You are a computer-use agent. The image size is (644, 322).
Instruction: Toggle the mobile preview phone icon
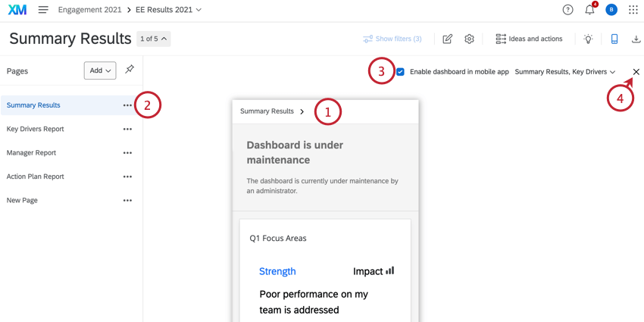(x=614, y=39)
